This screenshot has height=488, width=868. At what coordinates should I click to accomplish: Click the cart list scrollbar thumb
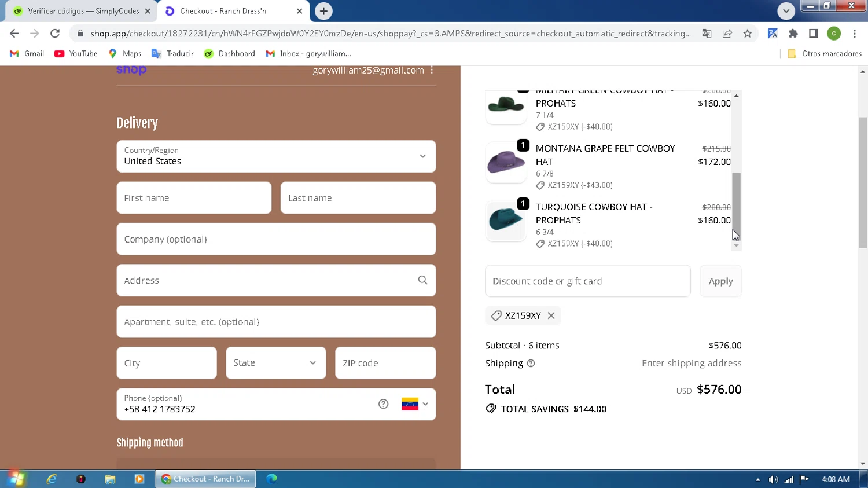tap(737, 205)
